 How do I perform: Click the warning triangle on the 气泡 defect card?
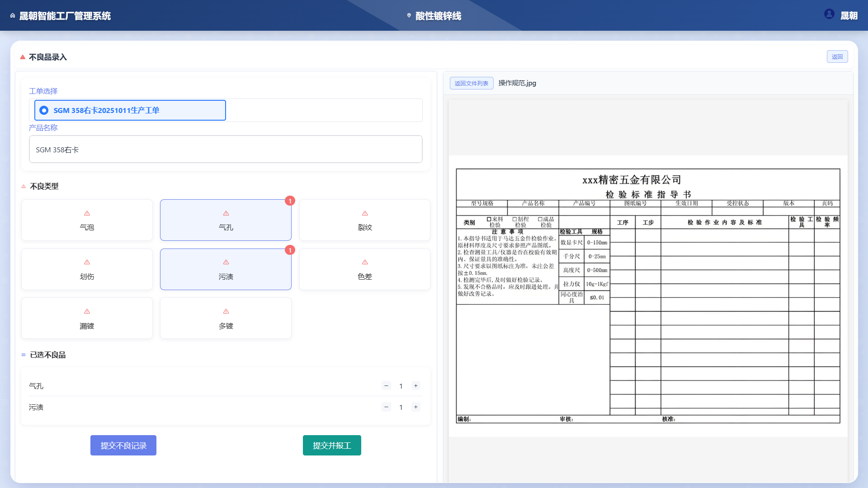(x=87, y=213)
